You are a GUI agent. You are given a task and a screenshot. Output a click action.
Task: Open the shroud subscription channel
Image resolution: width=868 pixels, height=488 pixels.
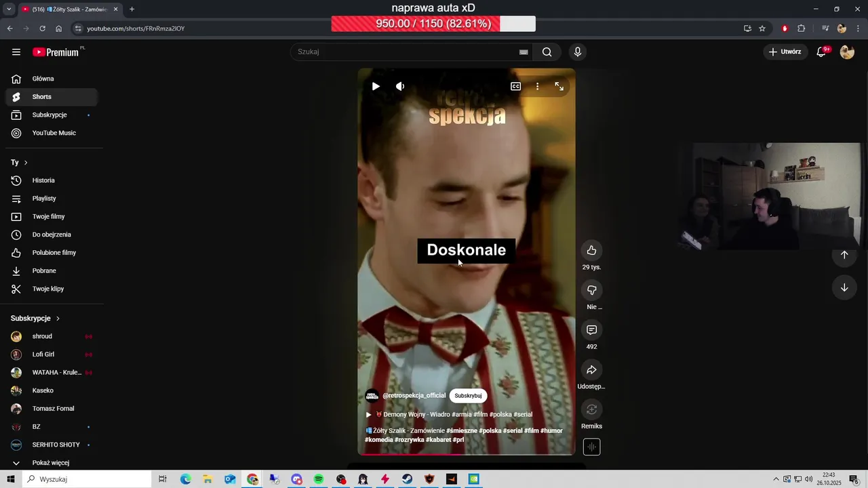[51, 336]
